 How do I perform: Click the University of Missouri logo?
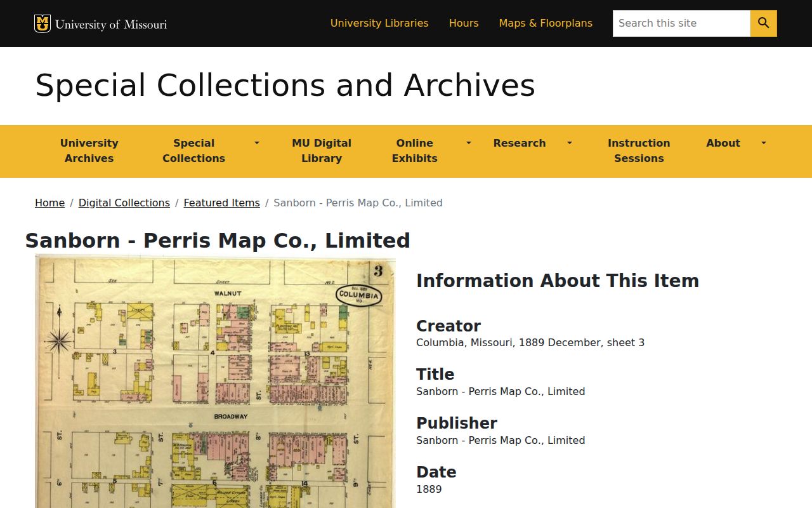(x=100, y=23)
